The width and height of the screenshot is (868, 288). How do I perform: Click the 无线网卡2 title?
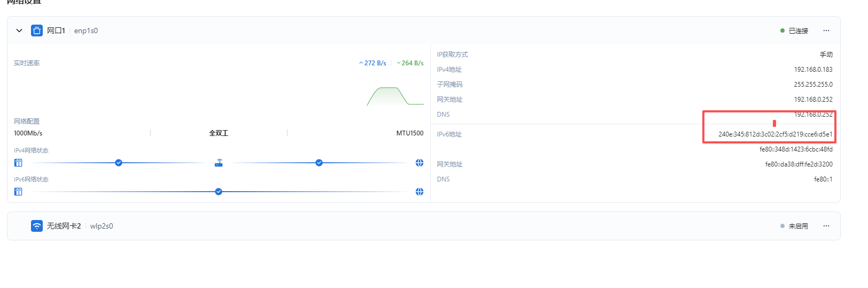pyautogui.click(x=64, y=226)
